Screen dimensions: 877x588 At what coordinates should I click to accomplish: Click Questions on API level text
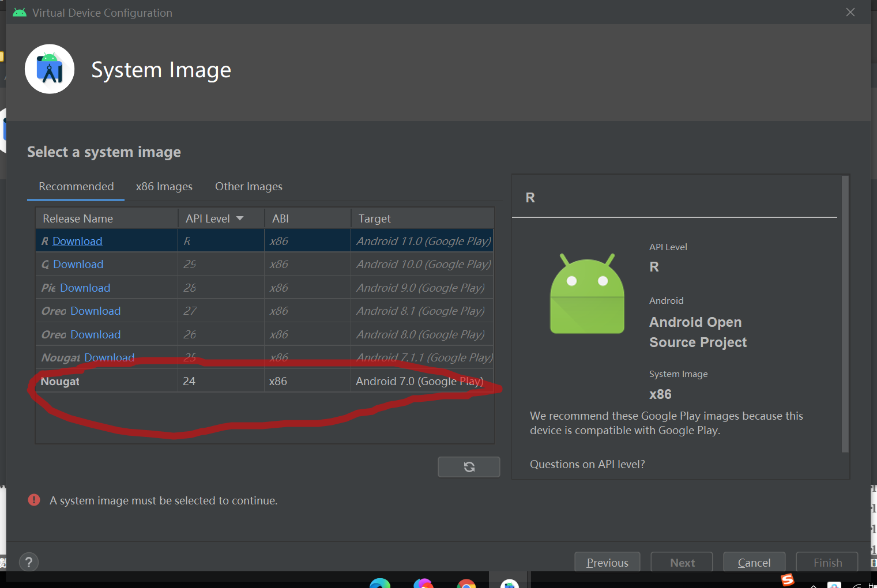588,464
